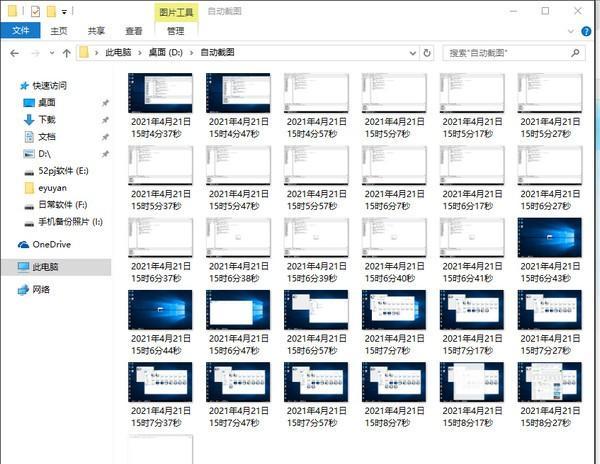Select OneDrive in the navigation pane
This screenshot has height=464, width=600.
pos(51,244)
